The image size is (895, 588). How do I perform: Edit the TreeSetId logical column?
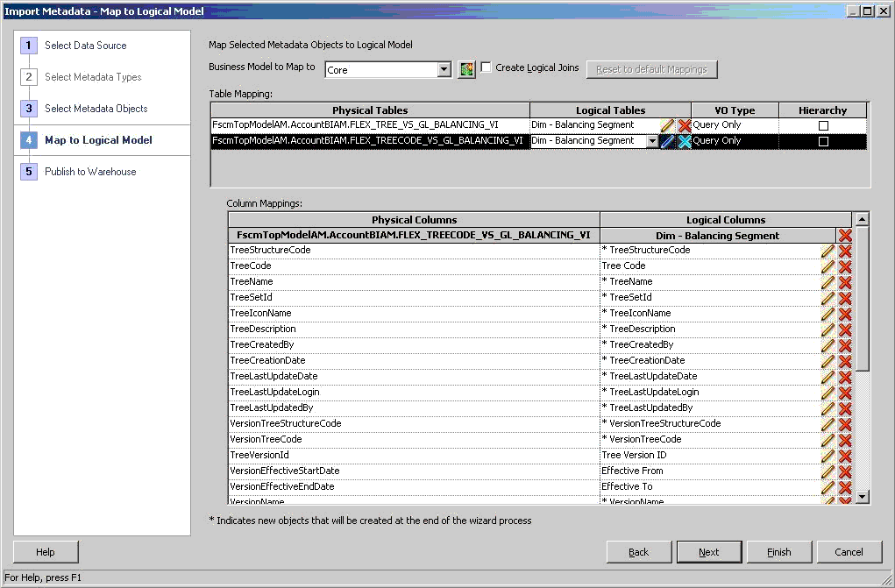[x=828, y=298]
